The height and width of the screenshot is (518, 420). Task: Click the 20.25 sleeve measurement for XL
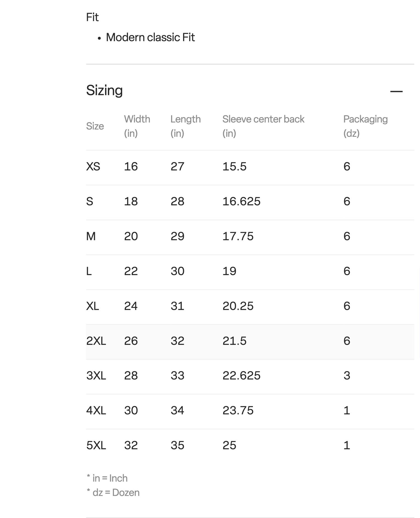pos(238,306)
